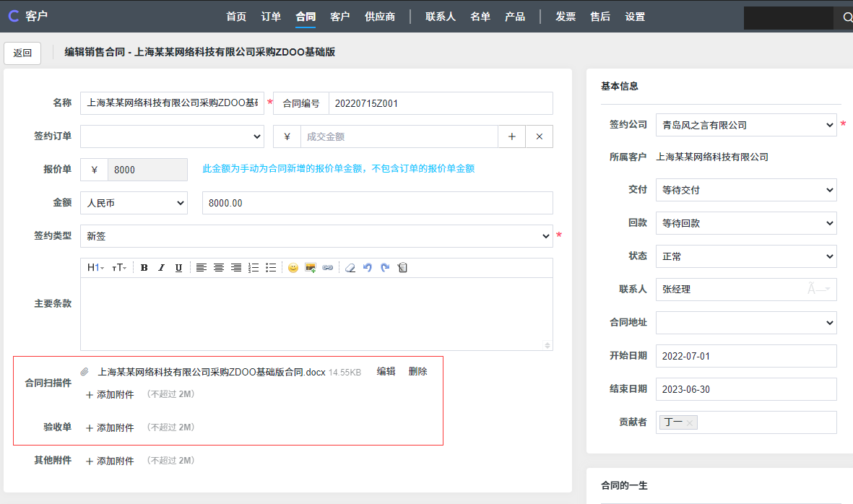Open the 合同地址 dropdown
The width and height of the screenshot is (853, 504).
pos(746,323)
